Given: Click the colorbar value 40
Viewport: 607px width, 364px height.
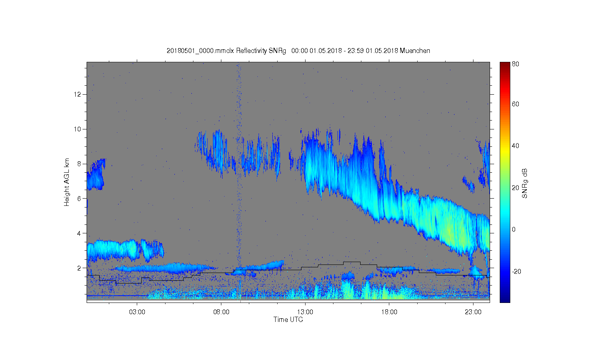Looking at the screenshot, I should click(x=515, y=146).
